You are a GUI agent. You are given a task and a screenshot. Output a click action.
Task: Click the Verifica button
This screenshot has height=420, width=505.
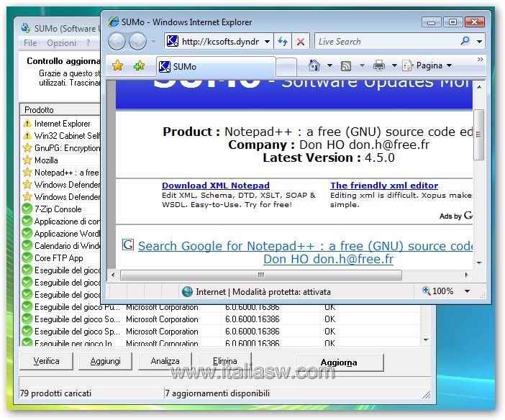[46, 361]
